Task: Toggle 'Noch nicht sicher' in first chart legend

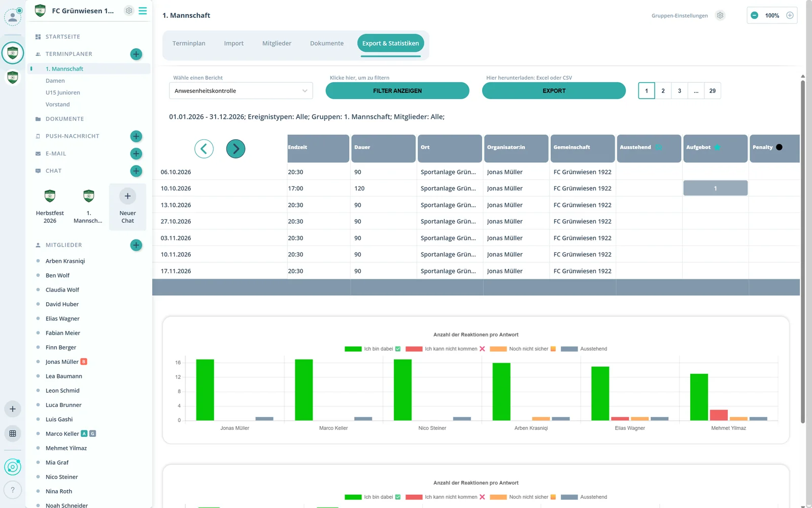Action: [x=523, y=349]
